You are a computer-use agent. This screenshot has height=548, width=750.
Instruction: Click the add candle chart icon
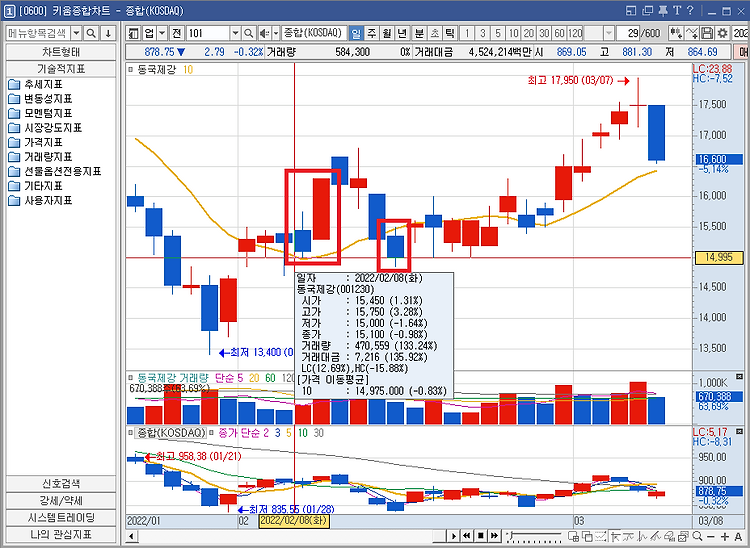click(x=675, y=33)
